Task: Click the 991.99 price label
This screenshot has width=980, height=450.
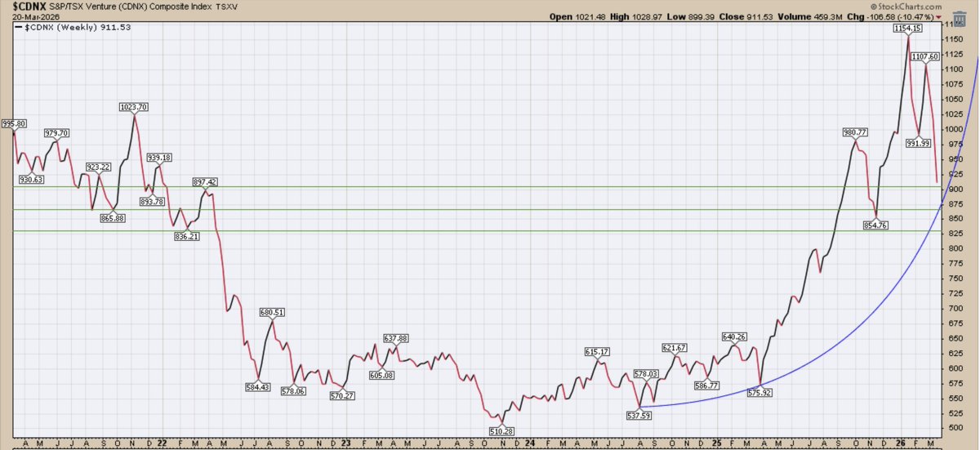Action: [x=919, y=143]
